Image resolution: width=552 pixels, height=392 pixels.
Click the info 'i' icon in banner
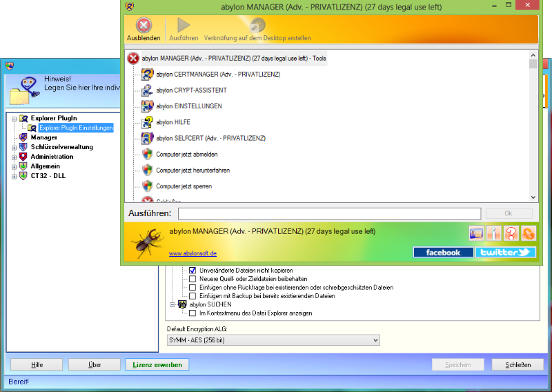493,233
